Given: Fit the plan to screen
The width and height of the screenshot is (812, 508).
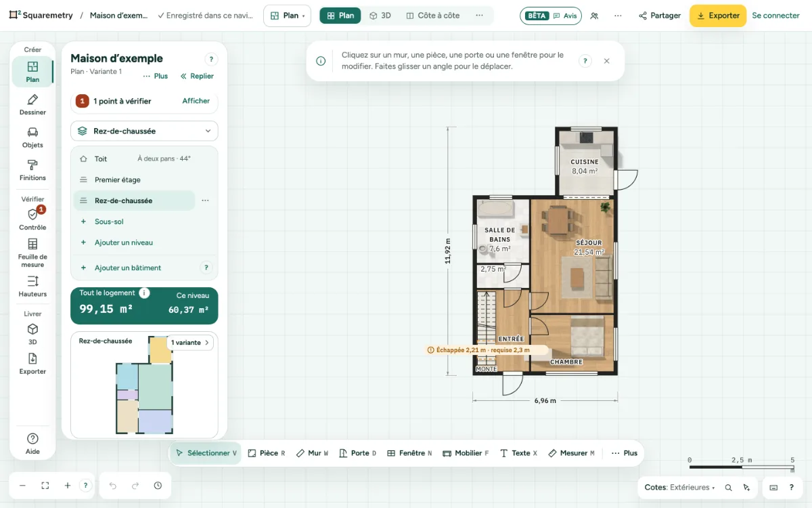Looking at the screenshot, I should (45, 486).
